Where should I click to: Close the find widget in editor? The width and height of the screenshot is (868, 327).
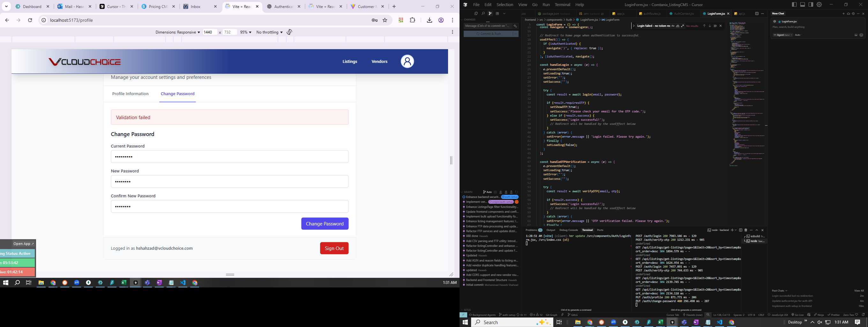coord(721,26)
